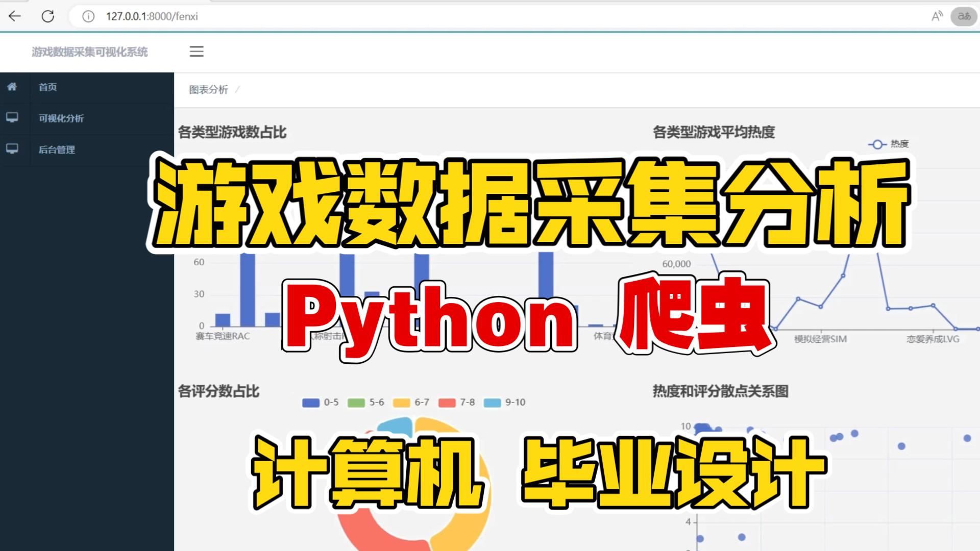Click the monitor icon next to 后台管理
The image size is (980, 551).
[x=13, y=149]
